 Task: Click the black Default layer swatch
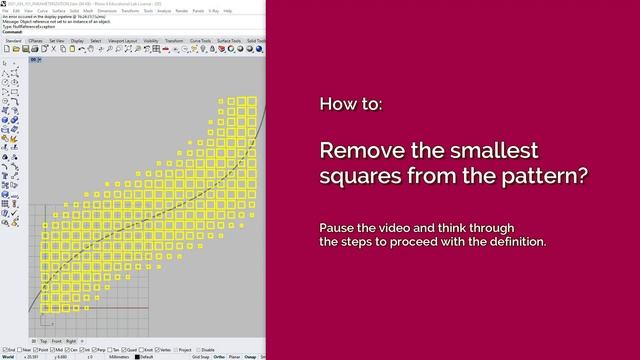137,357
